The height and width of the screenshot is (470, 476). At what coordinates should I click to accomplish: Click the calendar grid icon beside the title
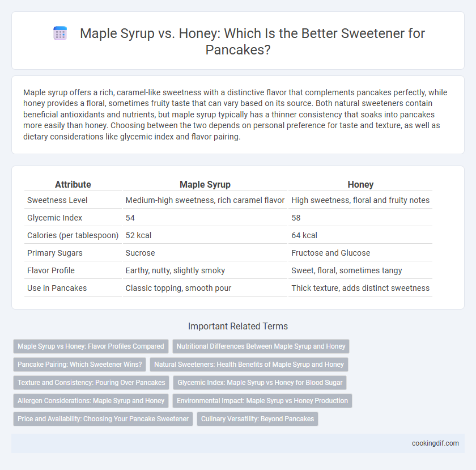point(60,33)
